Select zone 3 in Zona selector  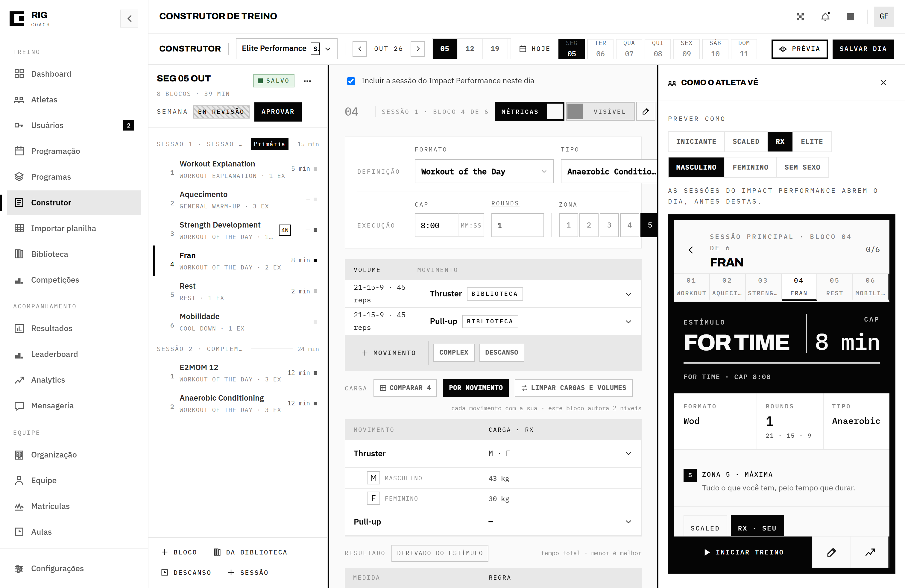pyautogui.click(x=609, y=225)
